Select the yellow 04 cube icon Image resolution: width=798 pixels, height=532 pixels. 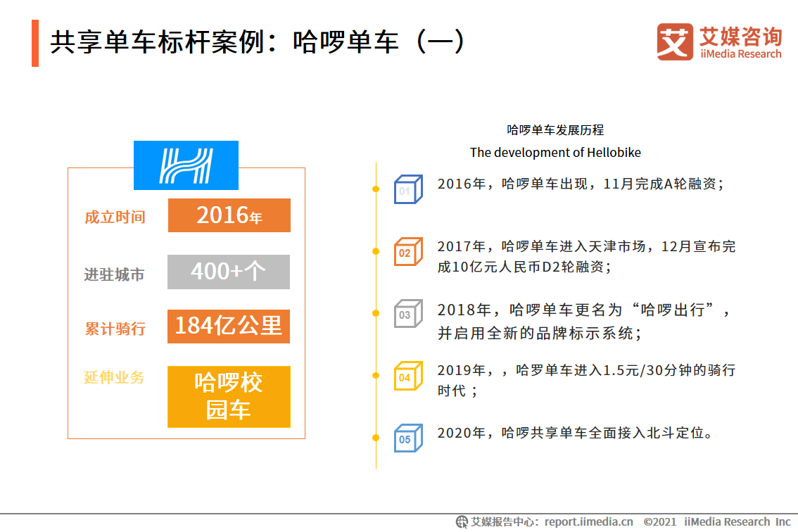tap(408, 376)
